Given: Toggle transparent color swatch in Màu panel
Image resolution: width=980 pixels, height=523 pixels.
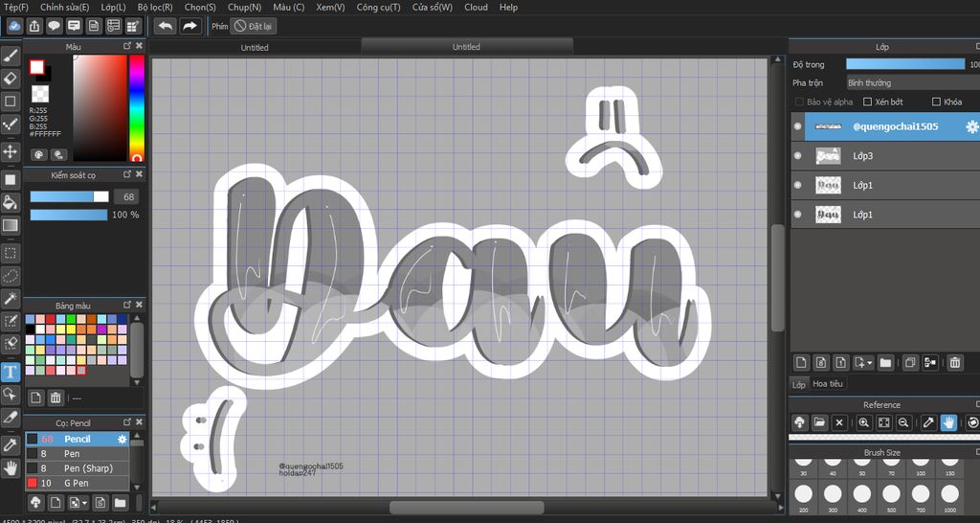Looking at the screenshot, I should [x=40, y=94].
